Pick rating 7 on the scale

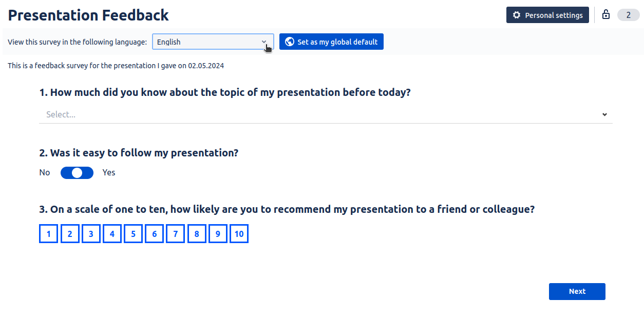tap(175, 234)
